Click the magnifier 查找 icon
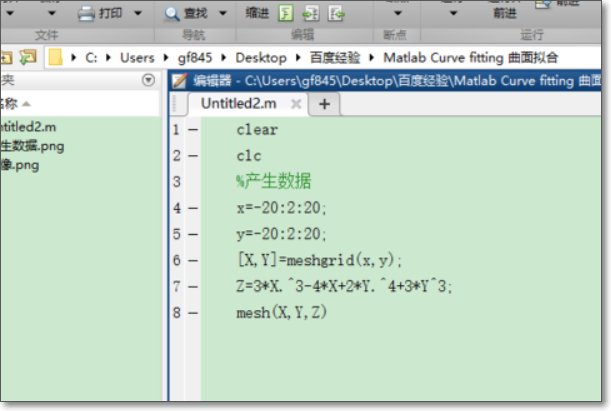611x411 pixels. point(171,14)
